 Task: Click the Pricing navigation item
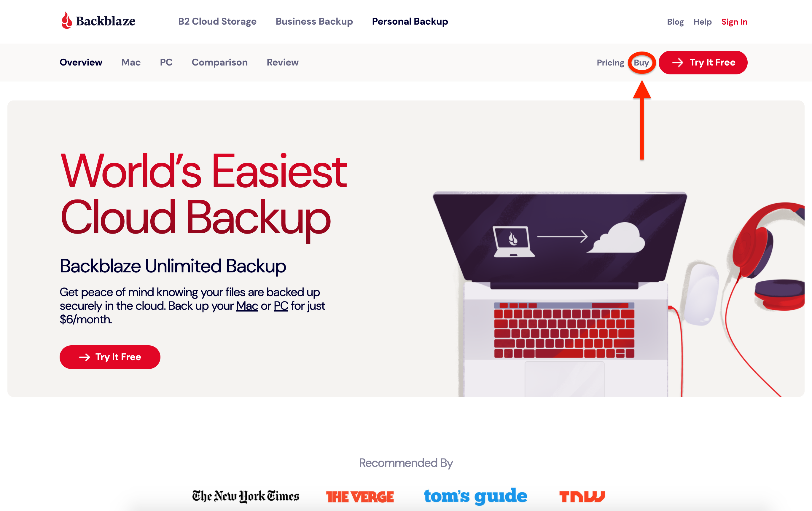coord(612,63)
